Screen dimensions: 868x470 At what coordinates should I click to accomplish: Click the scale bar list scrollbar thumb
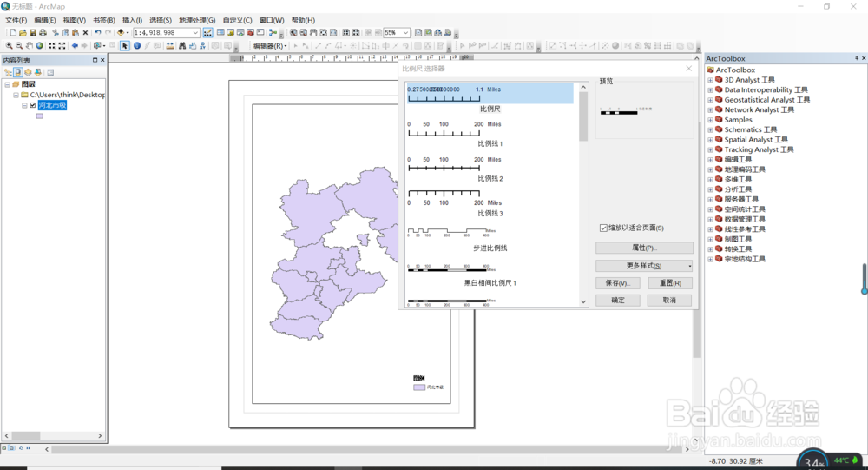tap(583, 116)
